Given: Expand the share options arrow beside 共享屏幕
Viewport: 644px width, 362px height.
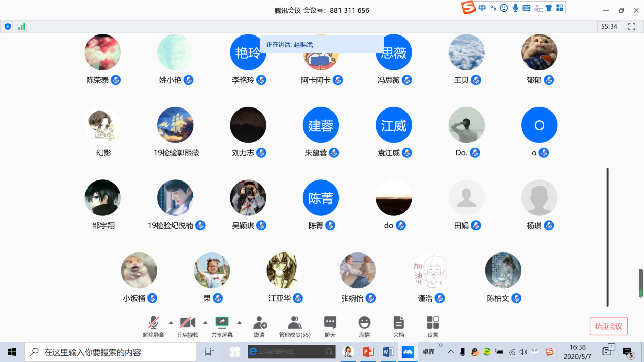Looking at the screenshot, I should coord(239,323).
